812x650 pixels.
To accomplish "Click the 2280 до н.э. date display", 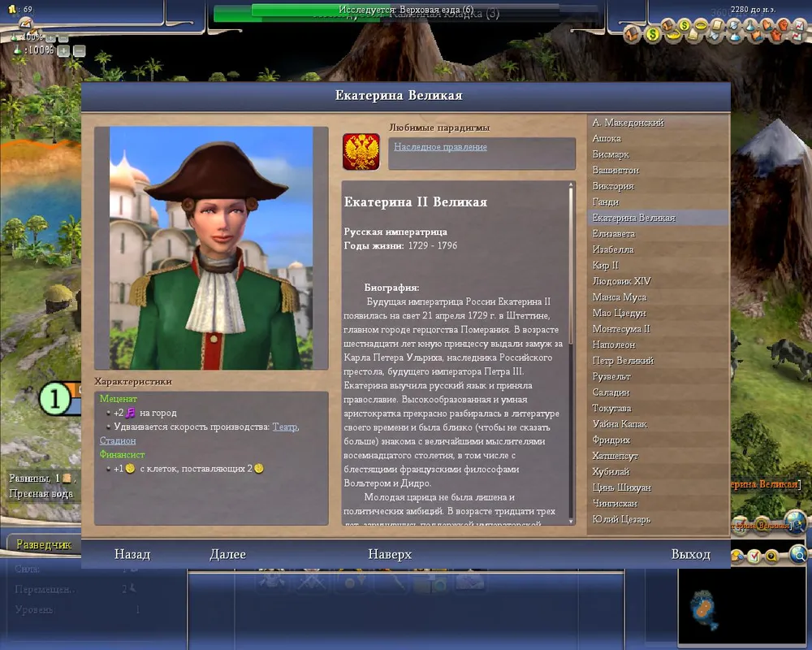I will point(753,10).
